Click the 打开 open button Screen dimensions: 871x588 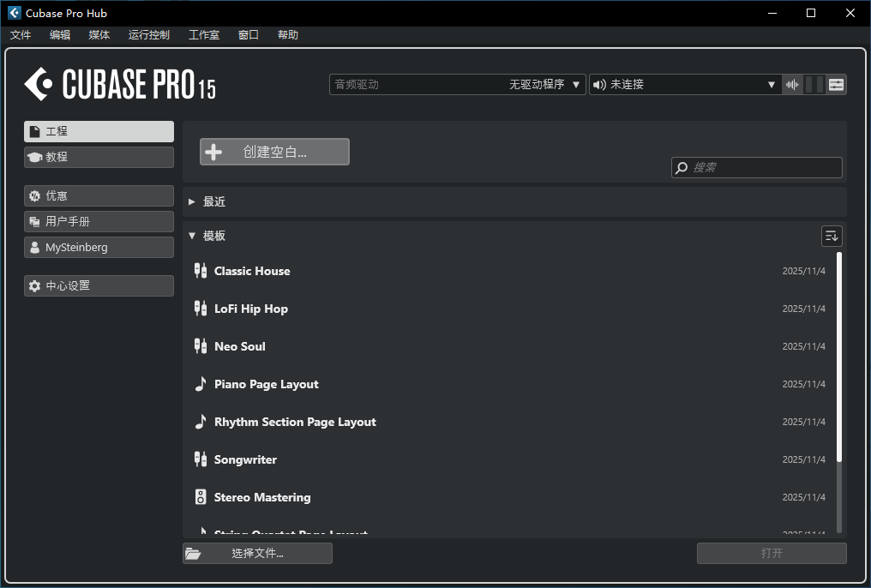772,554
